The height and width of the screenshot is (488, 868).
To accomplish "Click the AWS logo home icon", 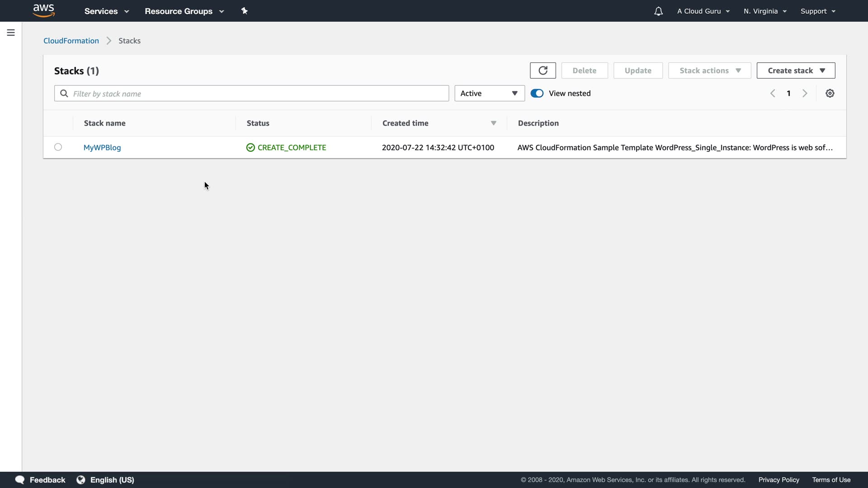I will (44, 10).
